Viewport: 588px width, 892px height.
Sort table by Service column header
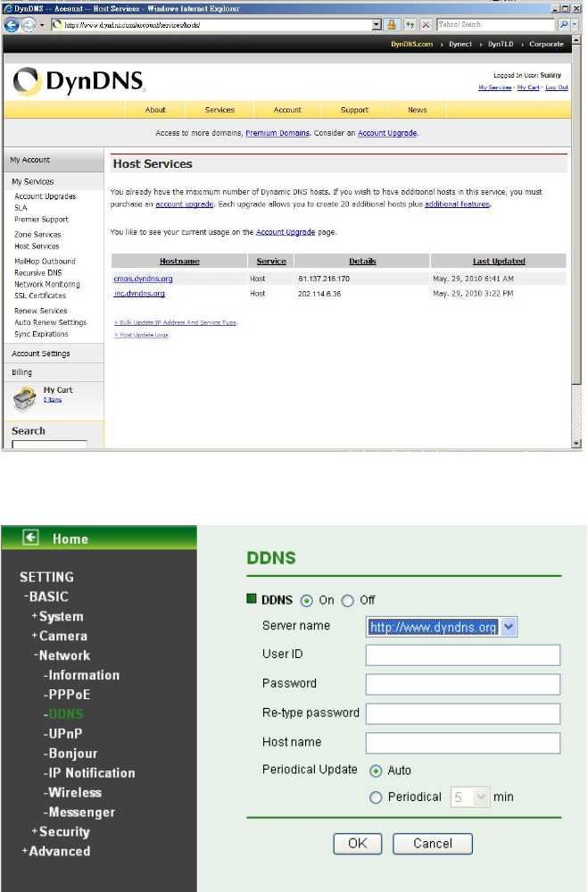[270, 261]
